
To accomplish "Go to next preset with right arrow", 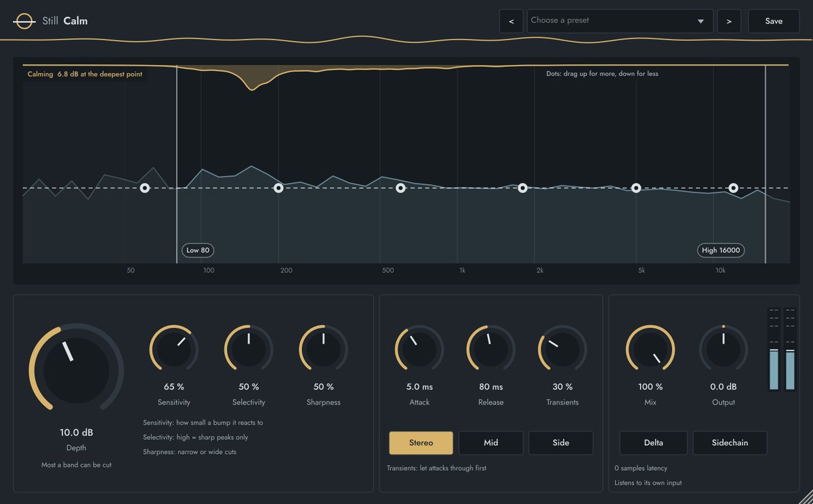I will pos(729,21).
